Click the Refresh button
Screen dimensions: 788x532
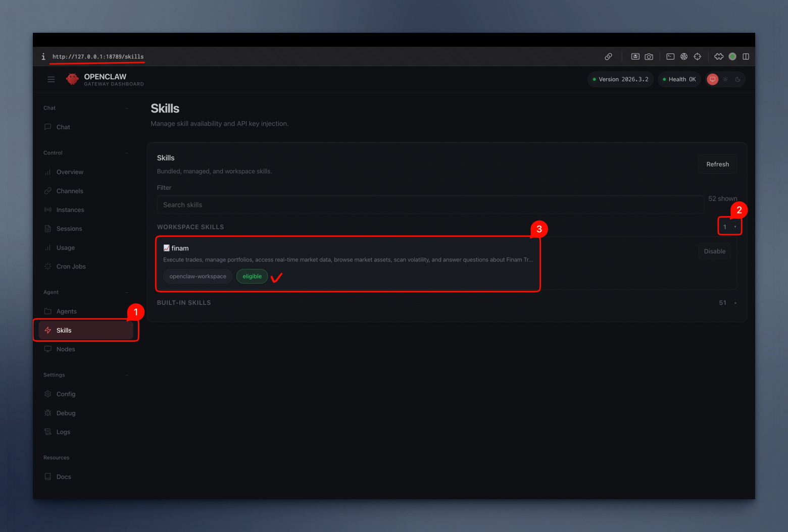[x=717, y=164]
